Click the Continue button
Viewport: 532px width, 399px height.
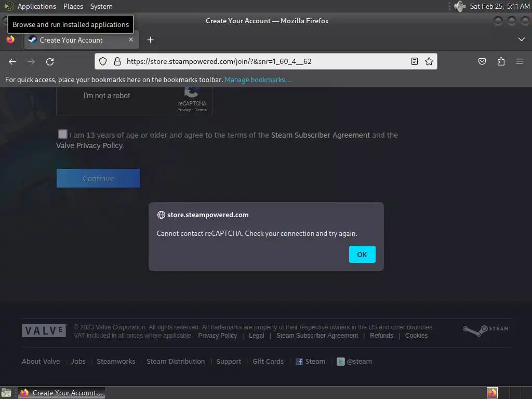tap(98, 179)
